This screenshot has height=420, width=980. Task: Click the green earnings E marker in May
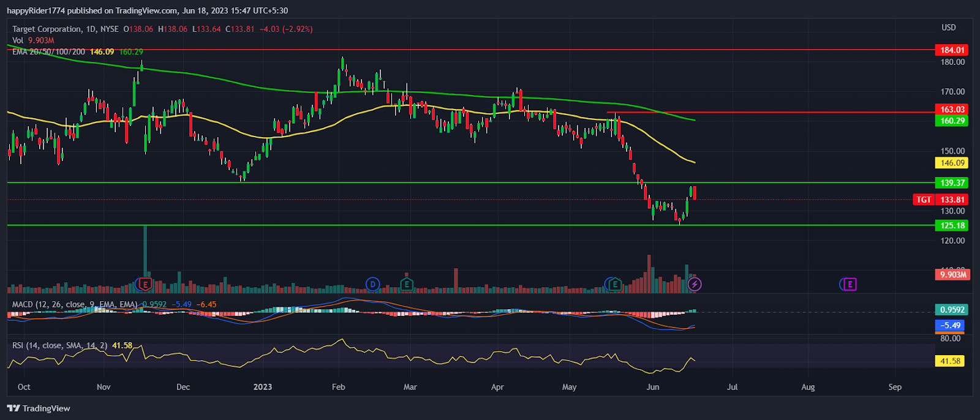tap(615, 284)
